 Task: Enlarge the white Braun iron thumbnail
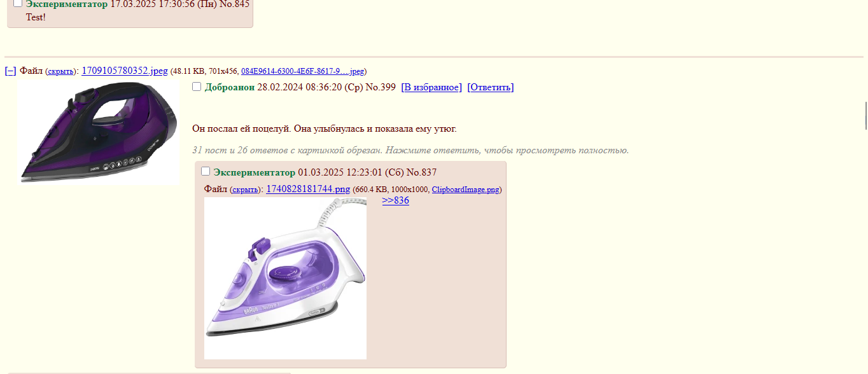tap(285, 278)
